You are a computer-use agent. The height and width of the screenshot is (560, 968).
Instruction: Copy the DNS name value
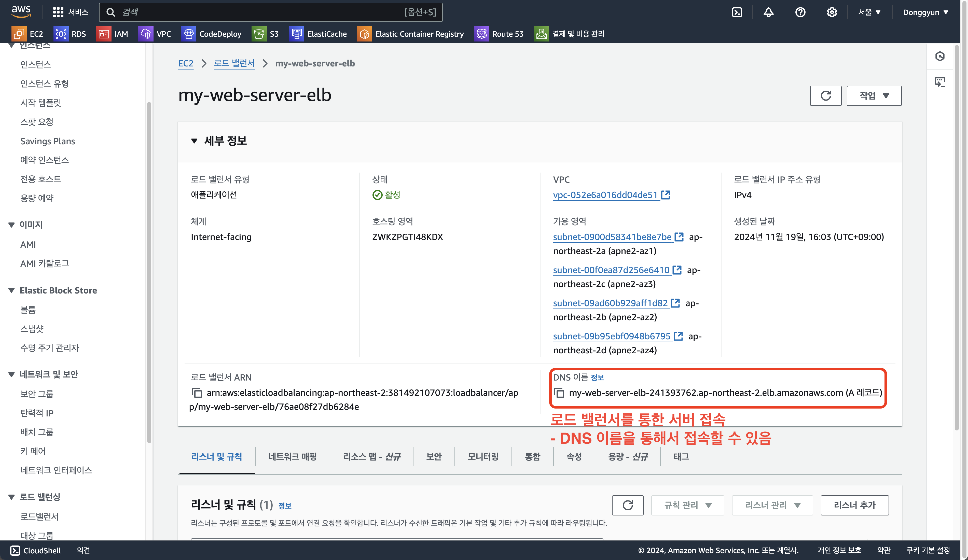click(x=559, y=393)
